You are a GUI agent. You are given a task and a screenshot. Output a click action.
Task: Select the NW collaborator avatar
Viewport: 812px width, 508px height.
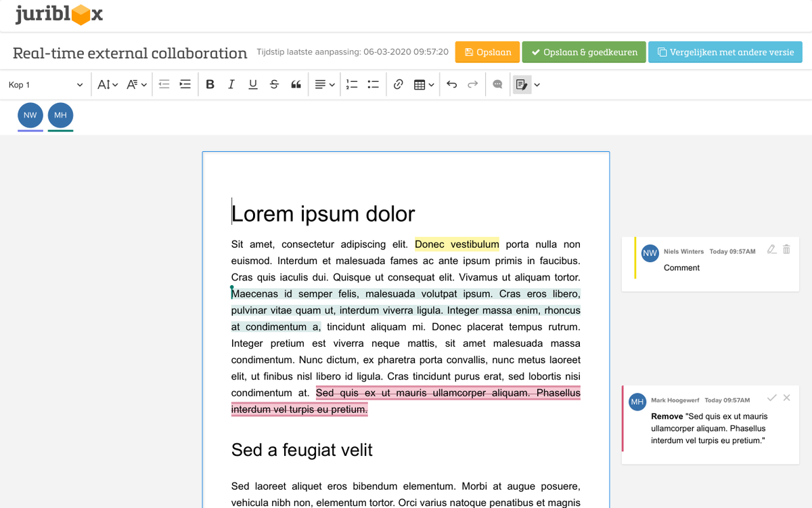click(30, 115)
